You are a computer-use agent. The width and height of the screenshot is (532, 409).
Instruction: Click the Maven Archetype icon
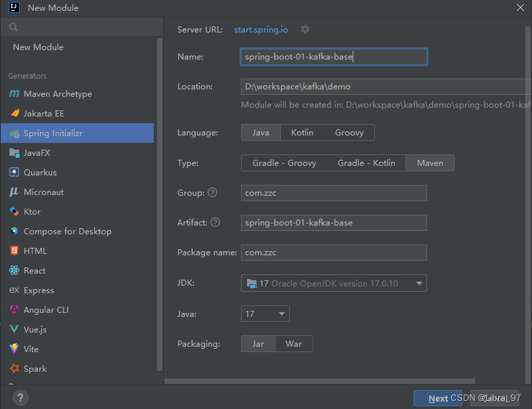tap(14, 93)
